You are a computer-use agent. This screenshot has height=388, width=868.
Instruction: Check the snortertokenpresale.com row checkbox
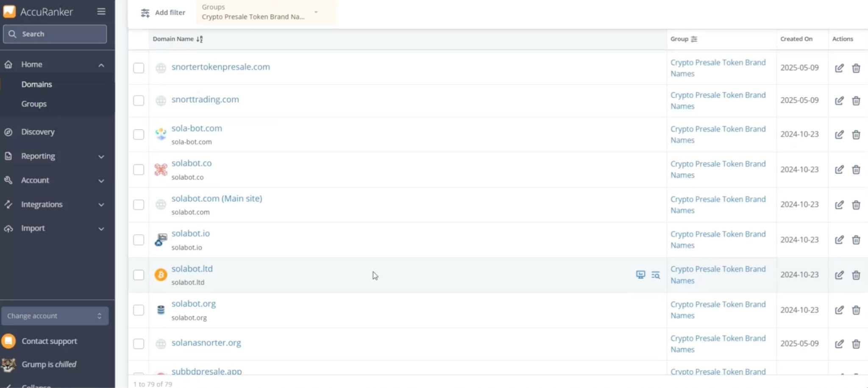click(139, 68)
